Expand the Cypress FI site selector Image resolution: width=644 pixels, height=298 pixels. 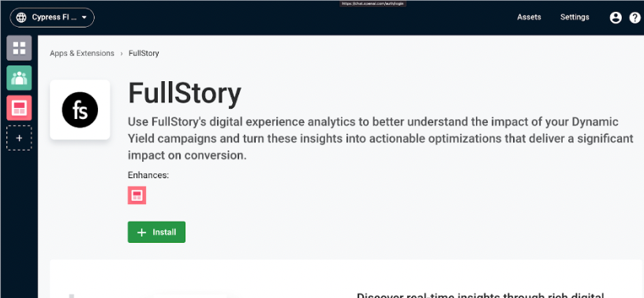click(52, 17)
